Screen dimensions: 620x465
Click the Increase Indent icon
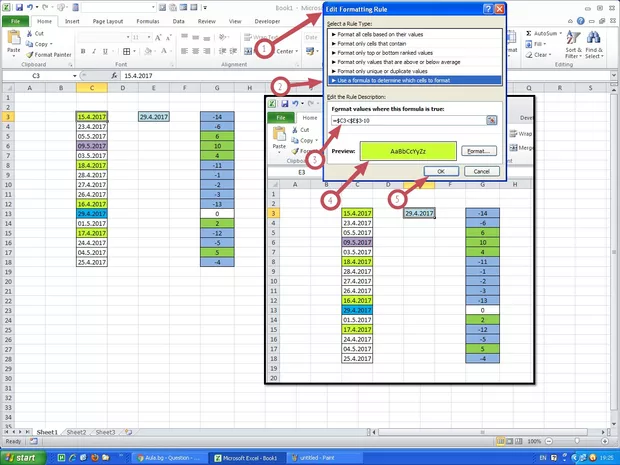(233, 51)
